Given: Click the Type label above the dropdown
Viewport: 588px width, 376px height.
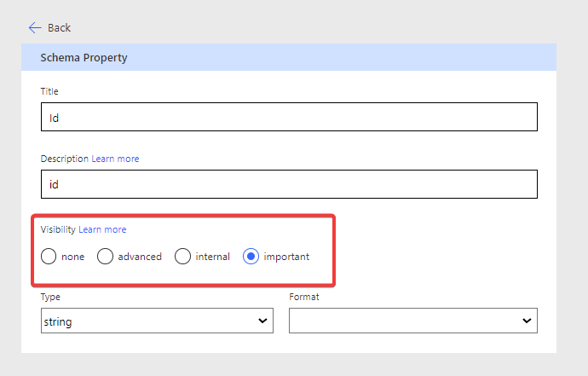Looking at the screenshot, I should point(50,297).
